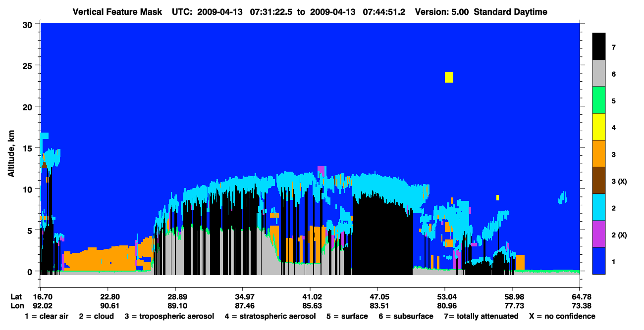Image resolution: width=644 pixels, height=330 pixels.
Task: Click the cyan cloud legend swatch
Action: point(599,207)
